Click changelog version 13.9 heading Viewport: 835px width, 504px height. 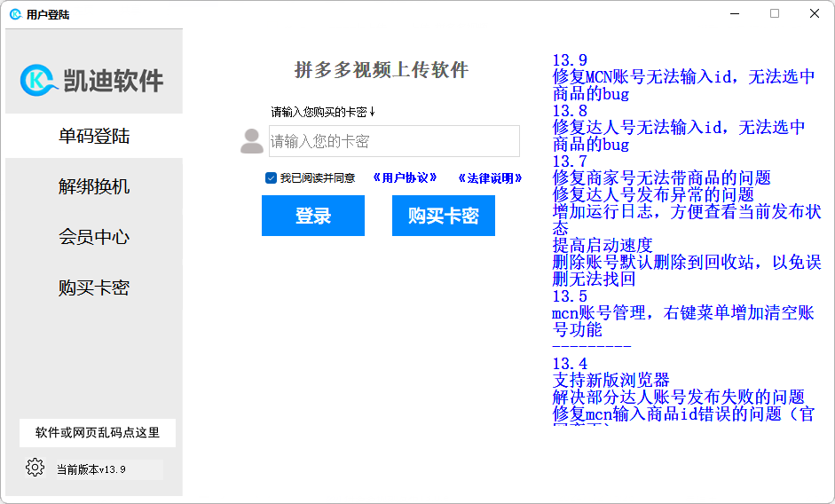click(x=570, y=60)
